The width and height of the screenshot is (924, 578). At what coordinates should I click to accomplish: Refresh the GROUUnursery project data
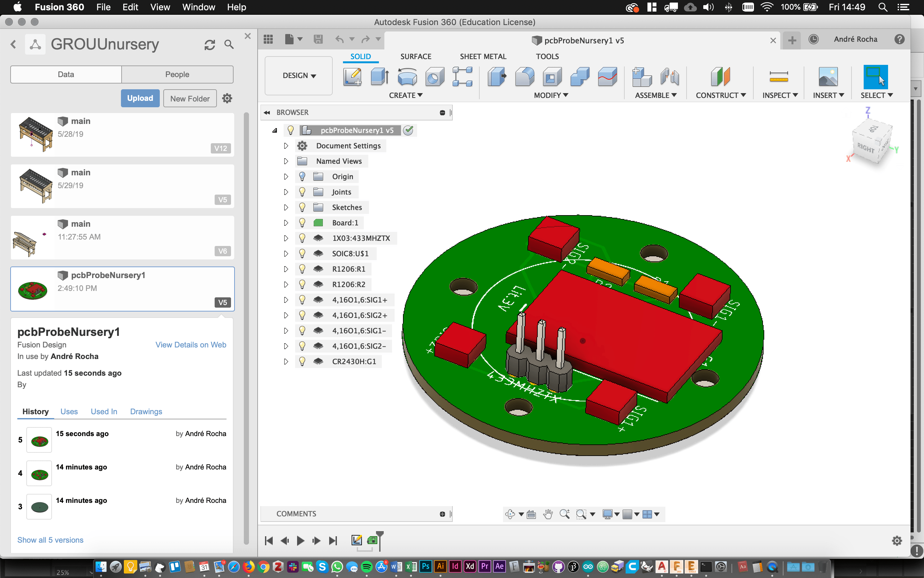(210, 45)
